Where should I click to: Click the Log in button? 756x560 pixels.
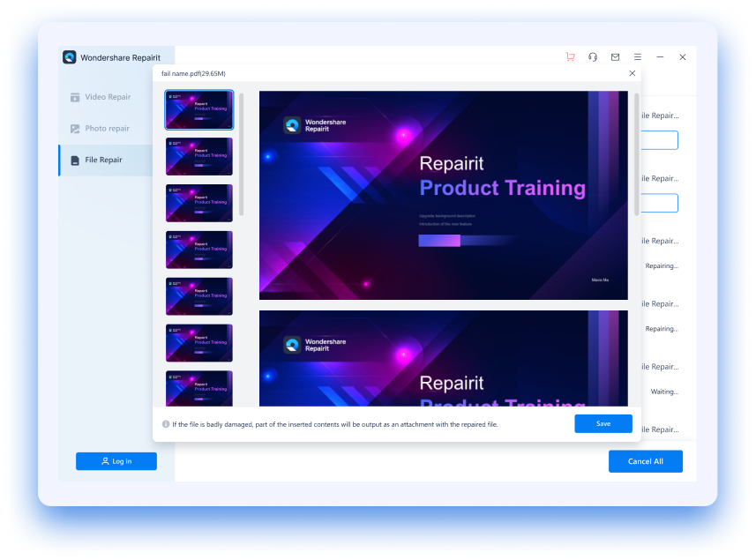[116, 461]
